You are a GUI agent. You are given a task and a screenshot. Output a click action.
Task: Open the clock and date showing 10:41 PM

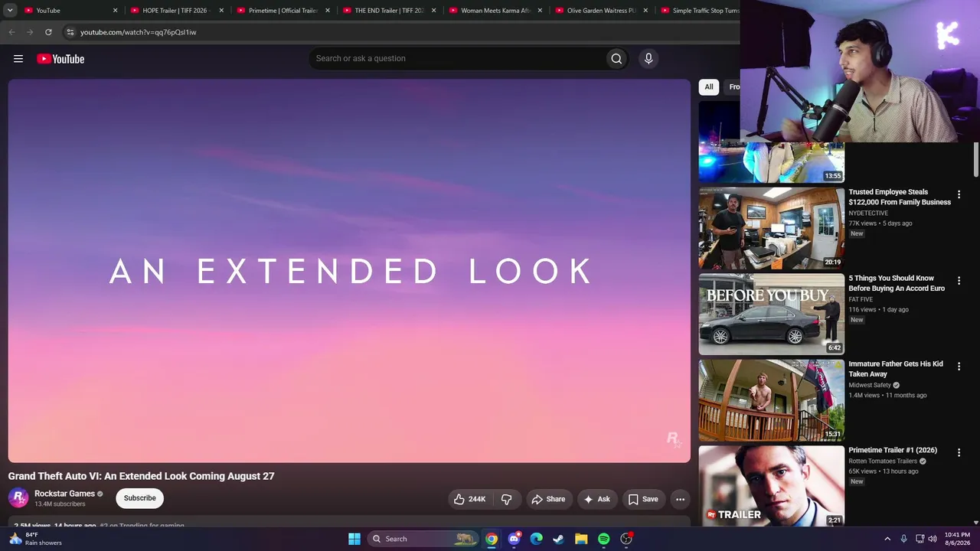click(x=957, y=539)
